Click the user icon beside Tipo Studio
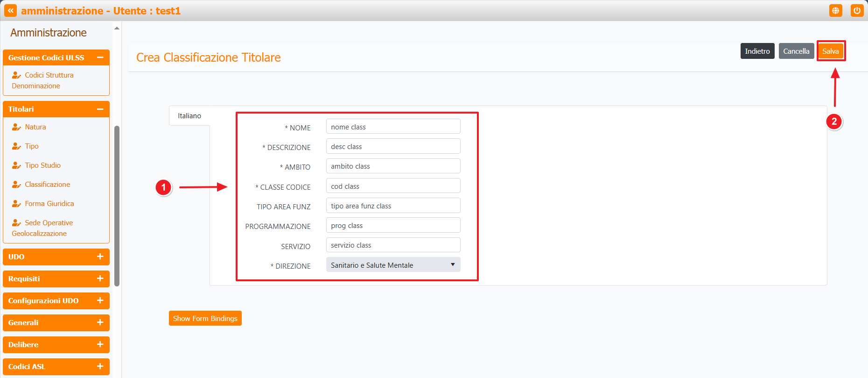The image size is (868, 378). click(16, 165)
